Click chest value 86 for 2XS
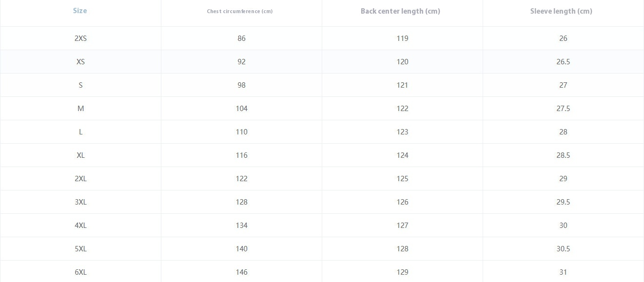644x282 pixels. click(x=241, y=38)
